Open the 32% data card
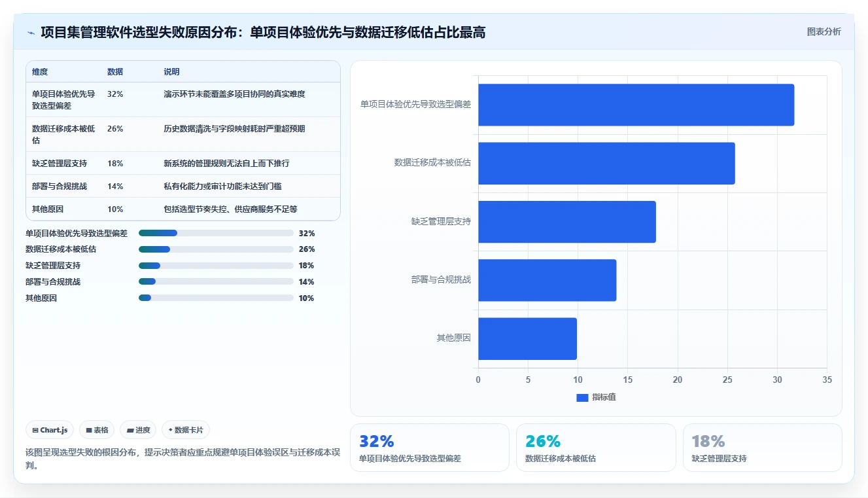Screen dimensions: 868x498 coord(430,448)
